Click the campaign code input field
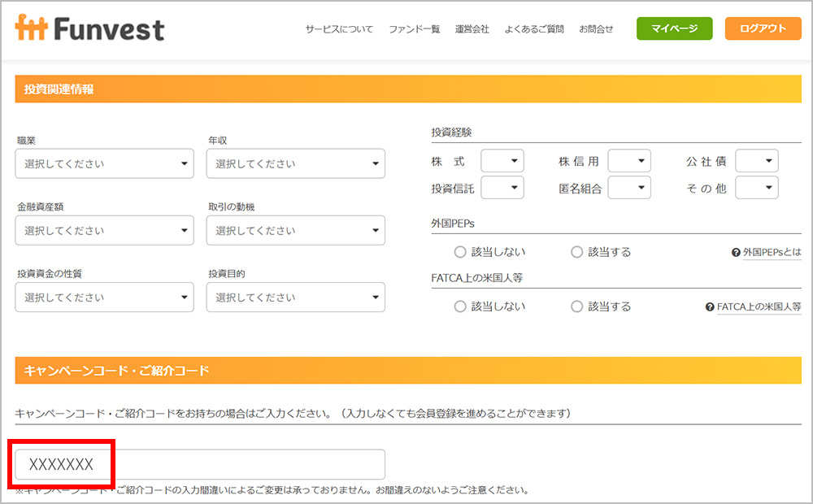 (199, 464)
